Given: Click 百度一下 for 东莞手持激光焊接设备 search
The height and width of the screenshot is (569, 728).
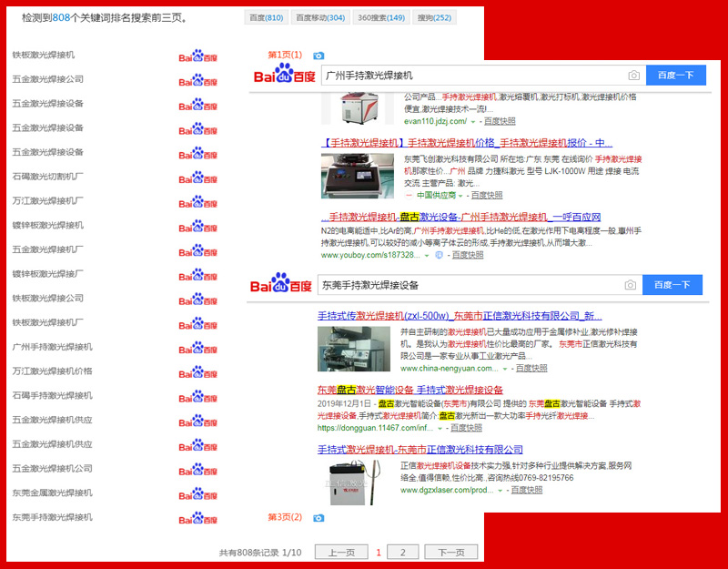Looking at the screenshot, I should pyautogui.click(x=672, y=285).
